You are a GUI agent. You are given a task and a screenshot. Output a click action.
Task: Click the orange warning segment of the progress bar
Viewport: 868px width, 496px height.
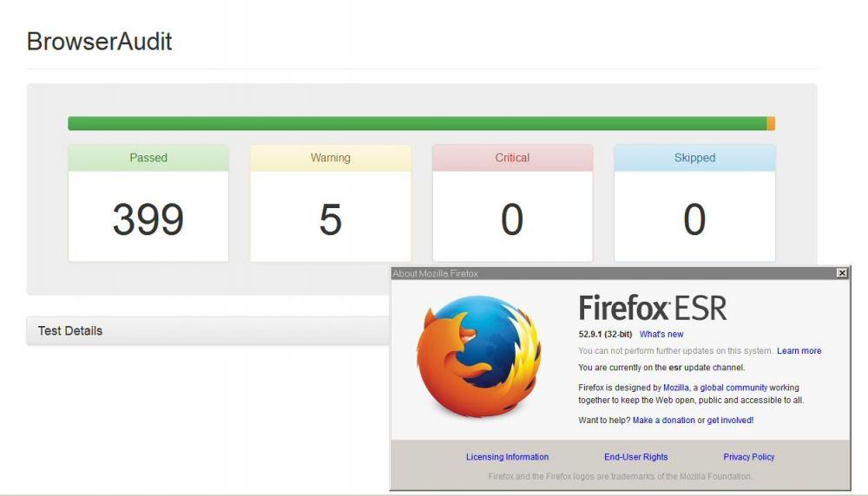pos(771,124)
